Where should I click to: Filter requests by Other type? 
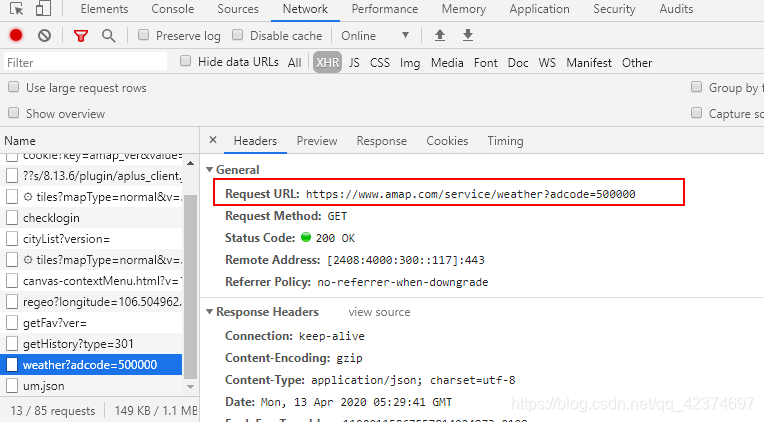pos(637,63)
